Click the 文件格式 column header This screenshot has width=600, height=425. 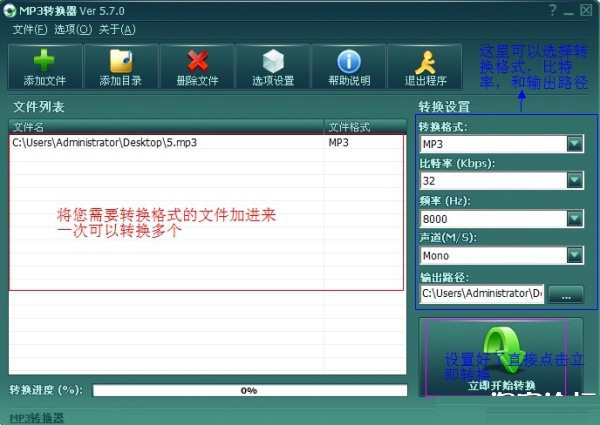pos(365,127)
